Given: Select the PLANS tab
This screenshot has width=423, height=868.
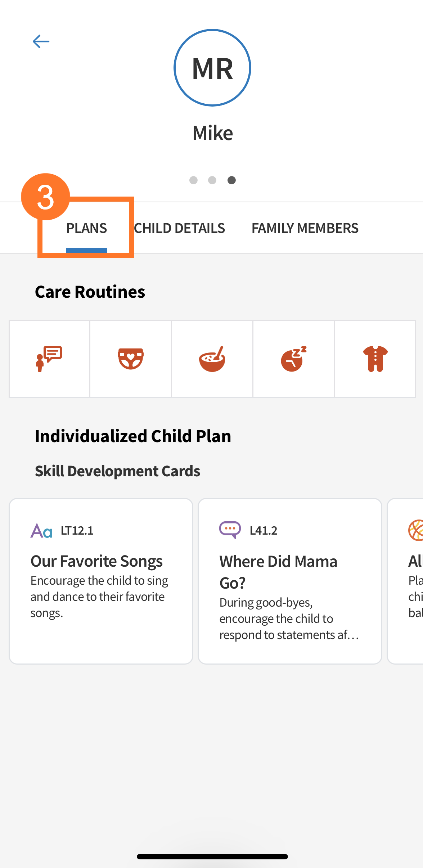Looking at the screenshot, I should click(x=86, y=228).
